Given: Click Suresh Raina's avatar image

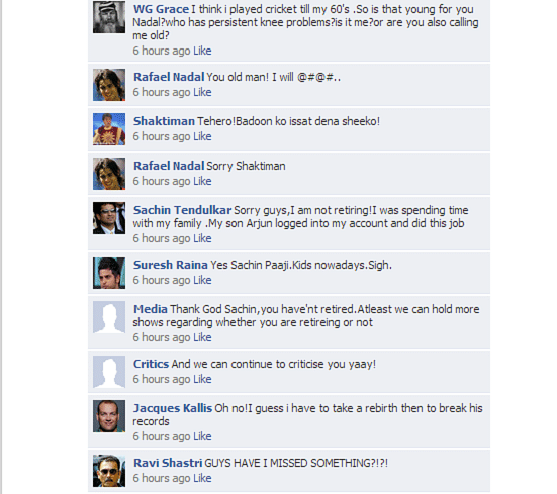Looking at the screenshot, I should 109,273.
